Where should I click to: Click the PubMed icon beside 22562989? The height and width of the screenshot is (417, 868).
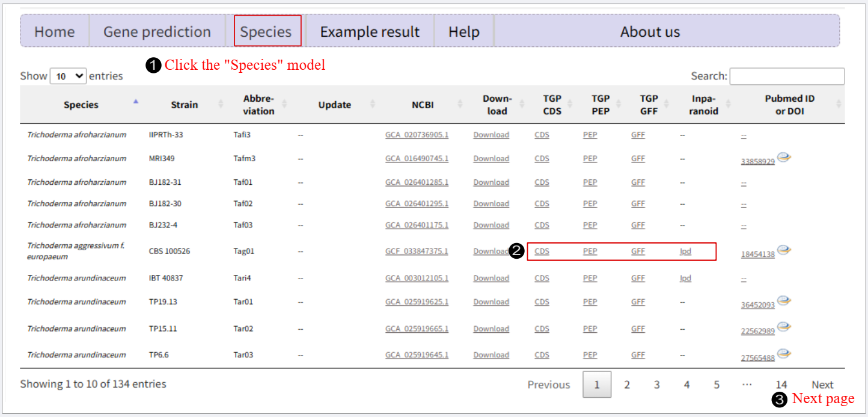tap(783, 327)
